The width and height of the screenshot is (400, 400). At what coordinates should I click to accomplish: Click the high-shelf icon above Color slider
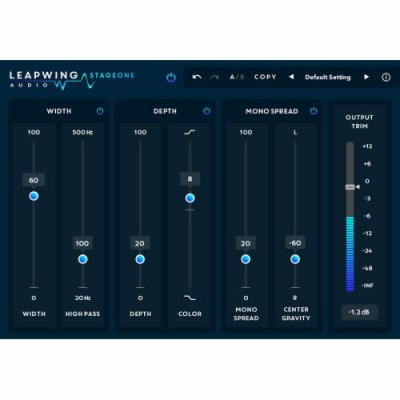click(190, 132)
